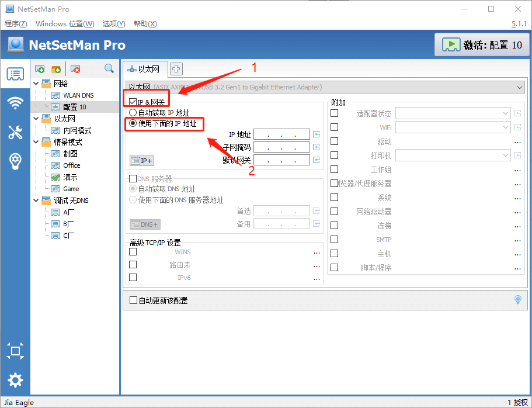Open system (系统) settings ellipsis
This screenshot has height=408, width=532.
tap(517, 198)
